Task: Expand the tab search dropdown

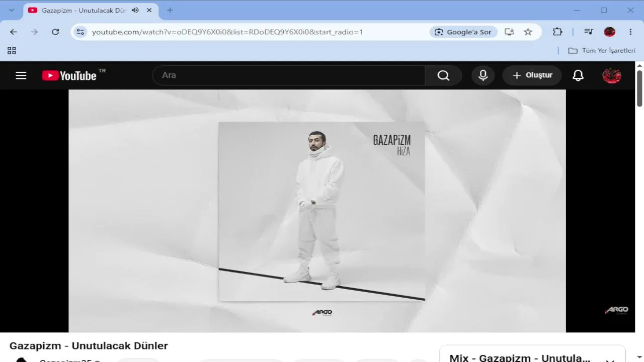Action: [12, 10]
